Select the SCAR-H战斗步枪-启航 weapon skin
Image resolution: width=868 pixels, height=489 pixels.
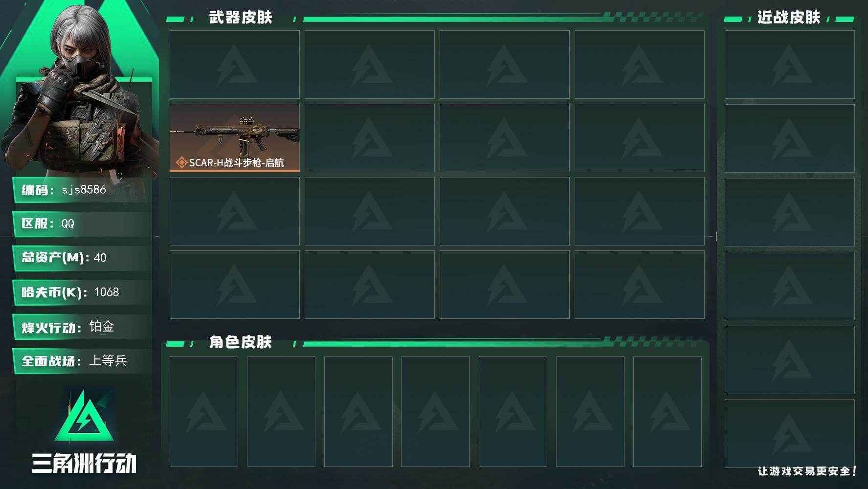(235, 138)
